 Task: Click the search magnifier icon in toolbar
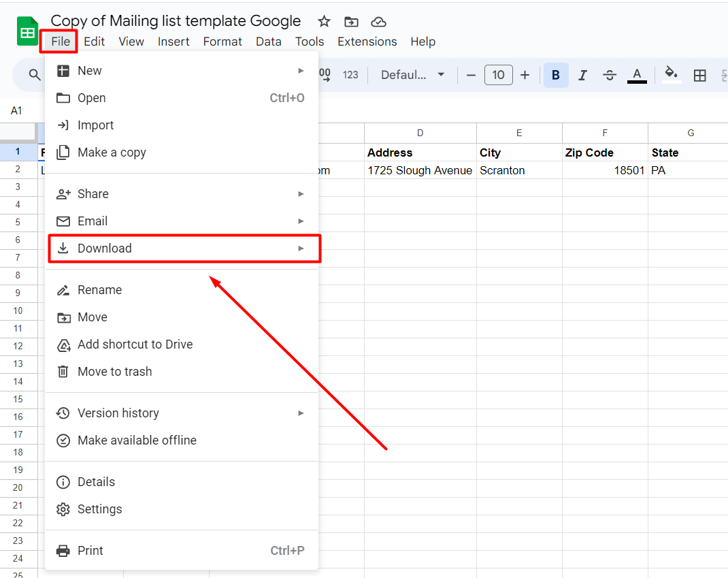point(34,74)
